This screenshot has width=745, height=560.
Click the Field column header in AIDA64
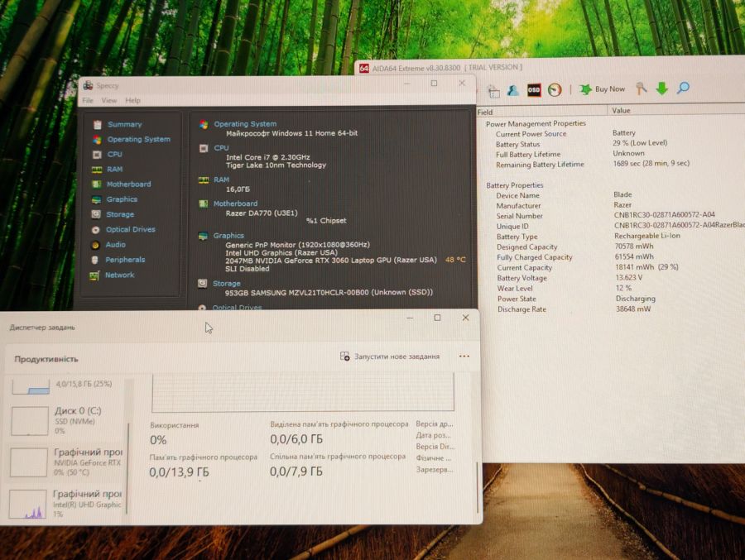point(541,112)
